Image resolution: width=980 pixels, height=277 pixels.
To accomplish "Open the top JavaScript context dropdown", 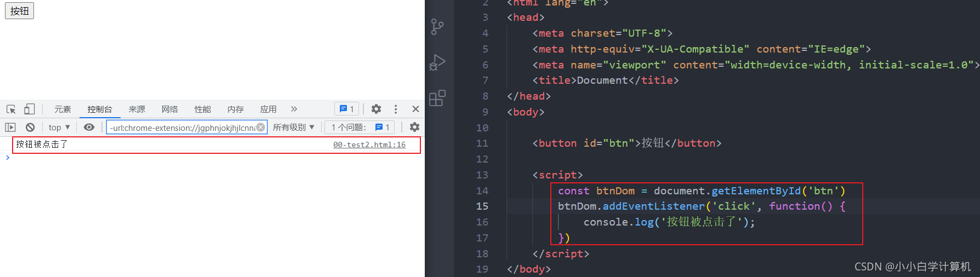I will coord(59,127).
